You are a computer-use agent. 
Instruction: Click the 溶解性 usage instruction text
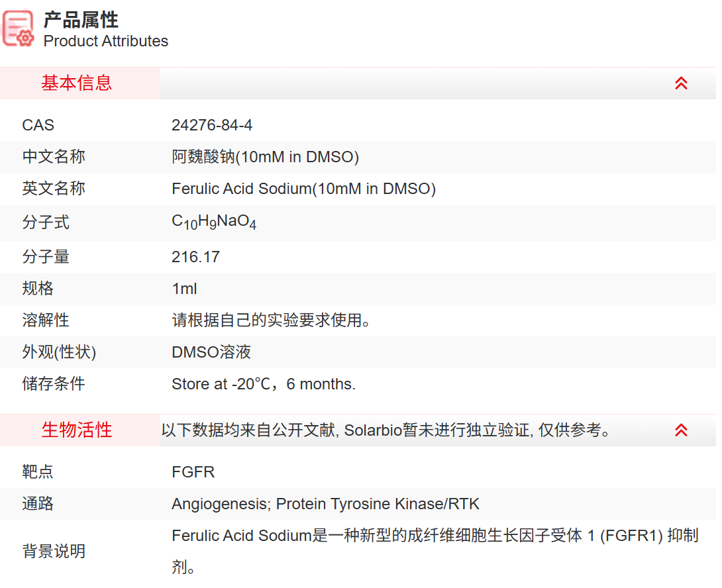[x=271, y=320]
